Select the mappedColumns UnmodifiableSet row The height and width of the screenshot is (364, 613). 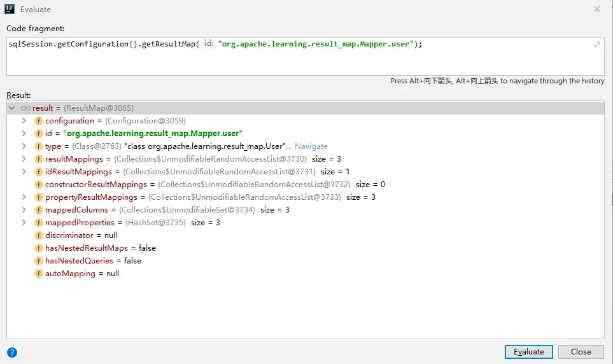tap(306, 210)
